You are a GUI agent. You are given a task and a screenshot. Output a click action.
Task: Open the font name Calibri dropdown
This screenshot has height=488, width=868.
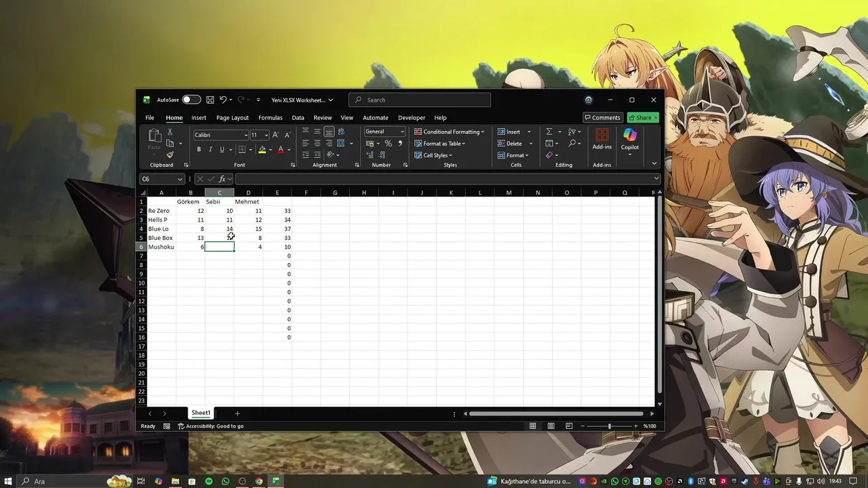245,135
